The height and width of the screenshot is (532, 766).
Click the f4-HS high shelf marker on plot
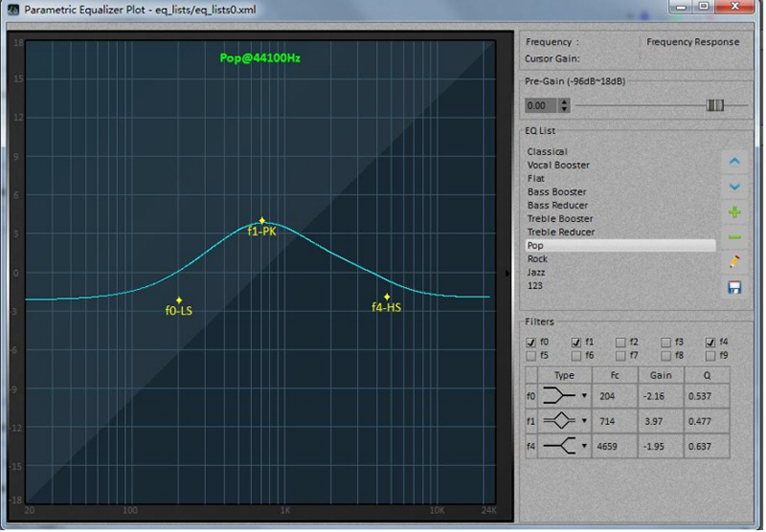click(x=388, y=297)
